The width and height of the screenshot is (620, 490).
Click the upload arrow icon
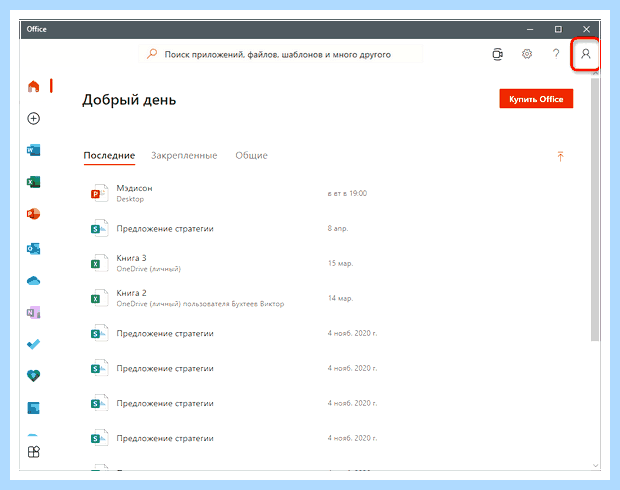(560, 156)
